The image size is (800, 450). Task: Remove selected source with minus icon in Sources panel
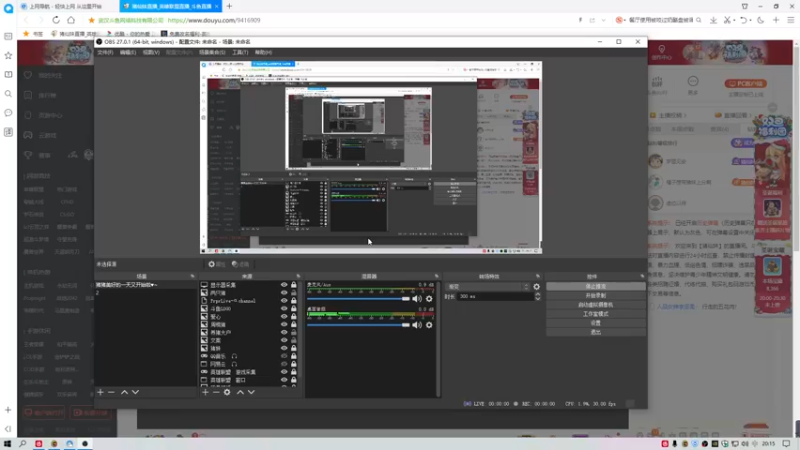[x=216, y=392]
